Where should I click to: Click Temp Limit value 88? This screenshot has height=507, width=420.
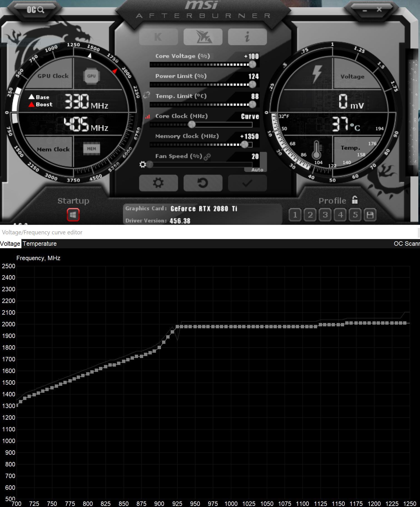(255, 96)
